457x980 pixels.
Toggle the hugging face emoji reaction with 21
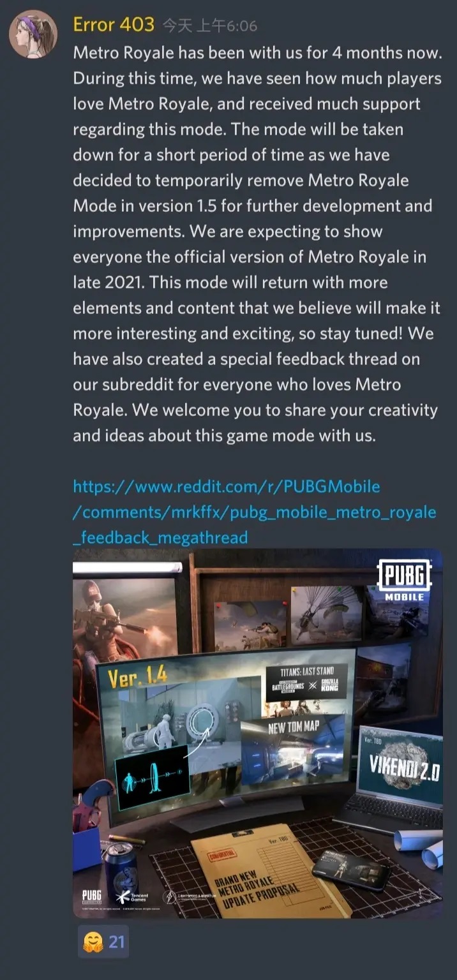103,941
